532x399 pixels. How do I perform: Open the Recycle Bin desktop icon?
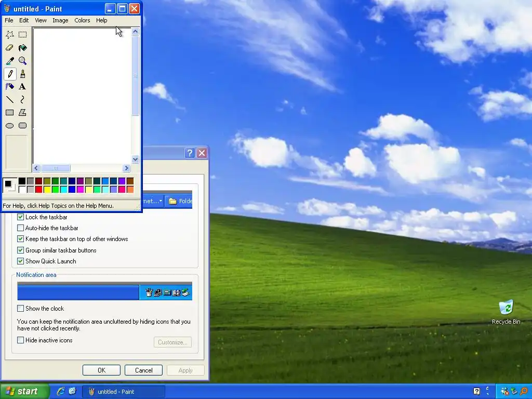(506, 312)
